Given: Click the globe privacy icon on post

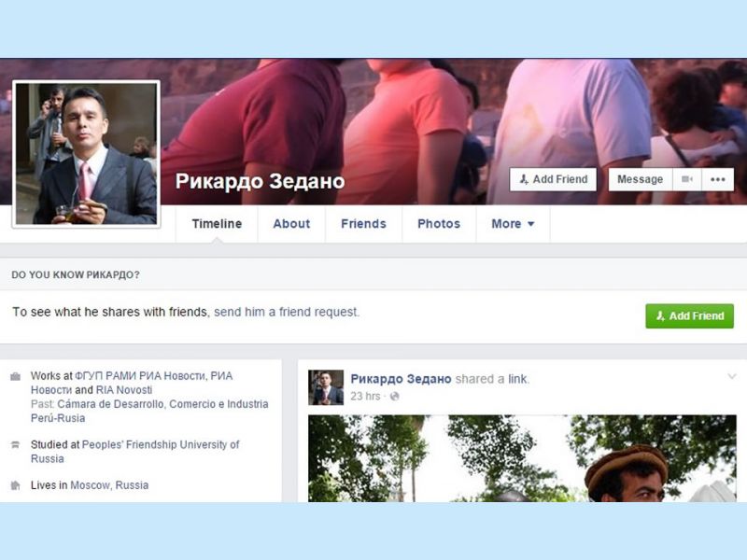Looking at the screenshot, I should tap(394, 396).
